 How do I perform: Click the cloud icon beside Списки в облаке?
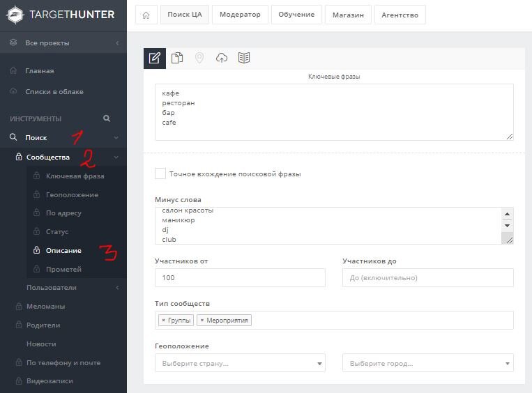[13, 91]
